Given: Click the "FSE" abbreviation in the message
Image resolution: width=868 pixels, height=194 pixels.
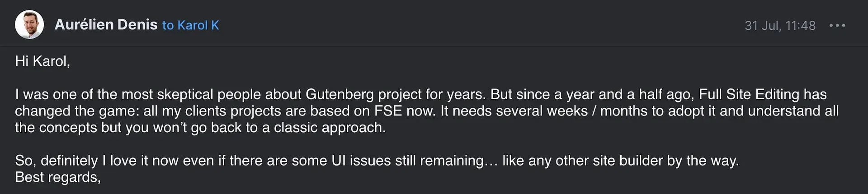Looking at the screenshot, I should pyautogui.click(x=388, y=111).
